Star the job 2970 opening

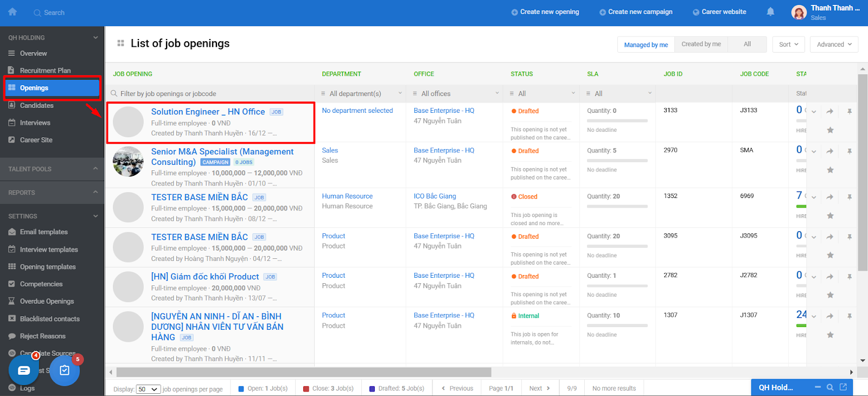pos(830,170)
